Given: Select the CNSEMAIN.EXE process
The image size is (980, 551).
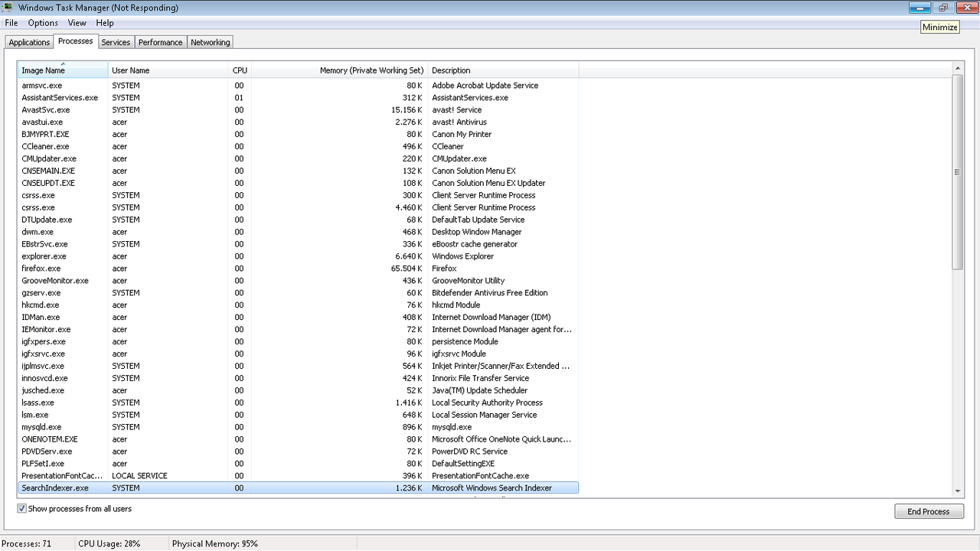Looking at the screenshot, I should tap(299, 171).
